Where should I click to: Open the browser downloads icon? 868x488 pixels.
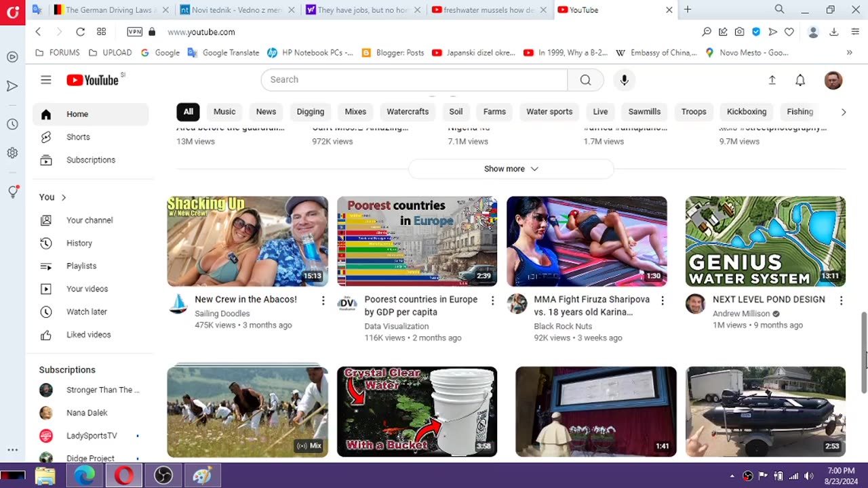point(834,32)
